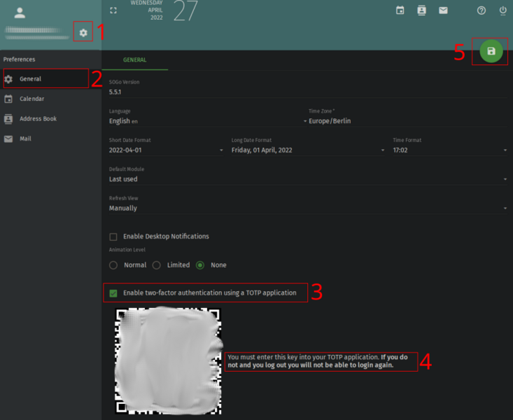Open the Default Module dropdown Last used
The width and height of the screenshot is (513, 420).
coord(308,179)
